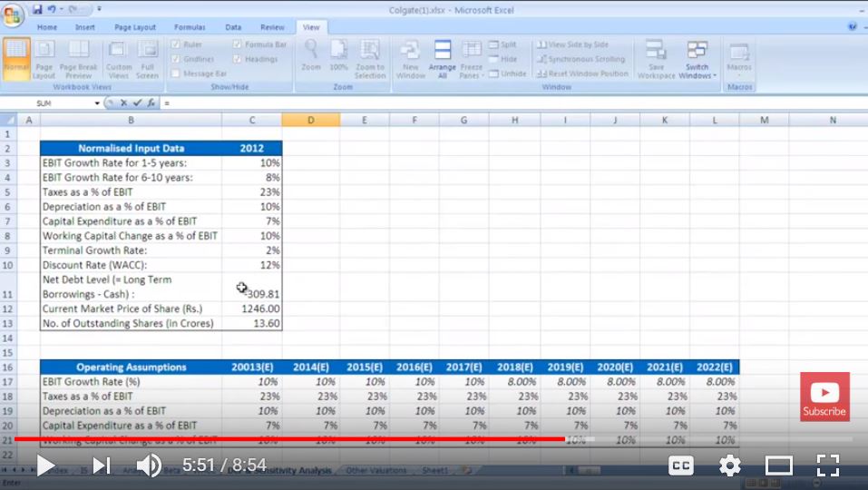
Task: Open Page Break Preview
Action: click(78, 59)
